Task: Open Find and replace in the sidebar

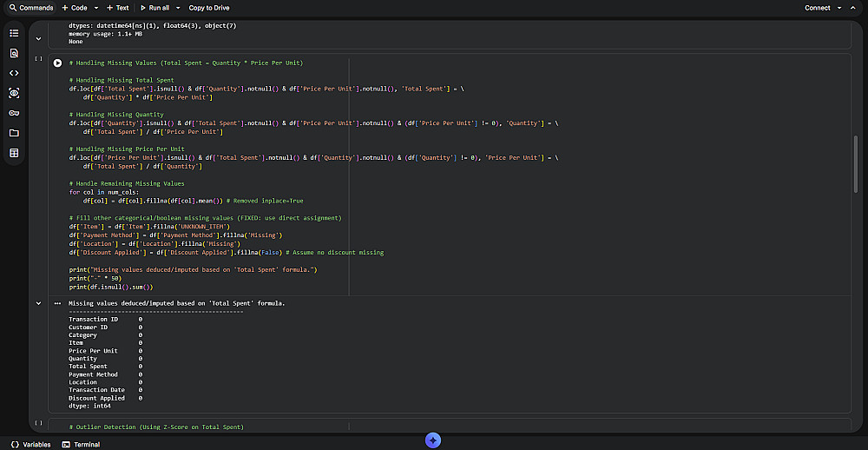Action: (x=14, y=53)
